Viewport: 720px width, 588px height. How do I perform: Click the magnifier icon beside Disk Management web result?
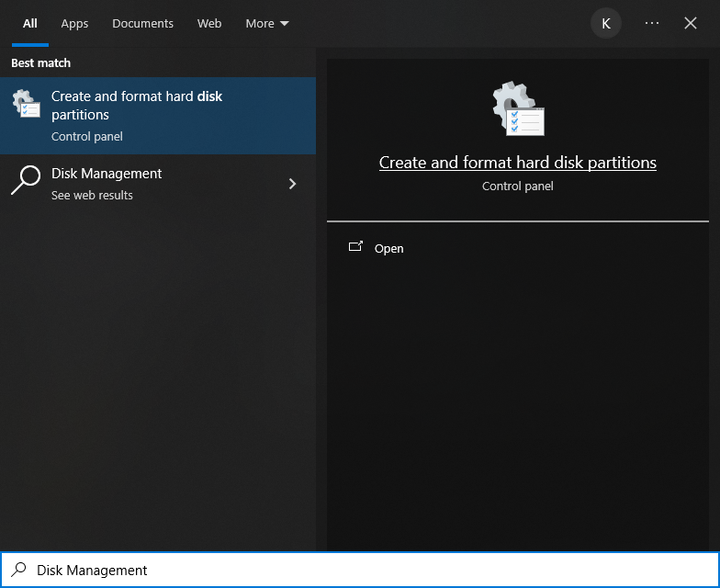26,180
